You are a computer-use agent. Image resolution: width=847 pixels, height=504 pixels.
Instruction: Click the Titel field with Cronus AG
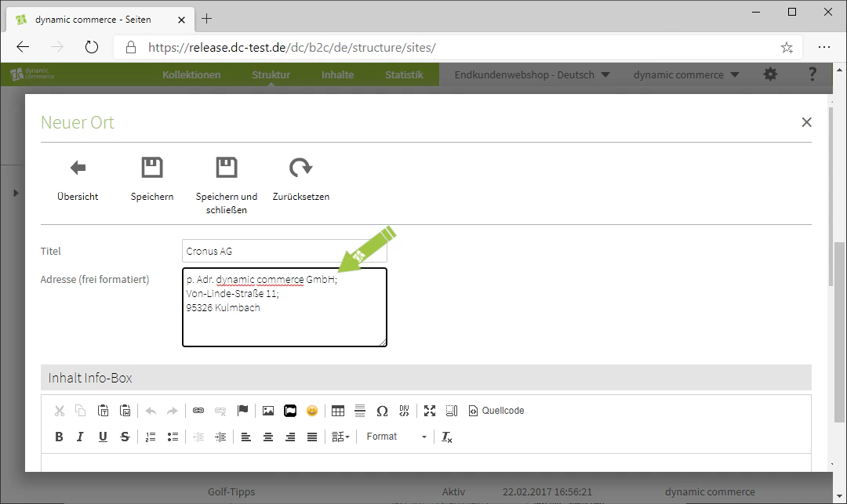[285, 251]
